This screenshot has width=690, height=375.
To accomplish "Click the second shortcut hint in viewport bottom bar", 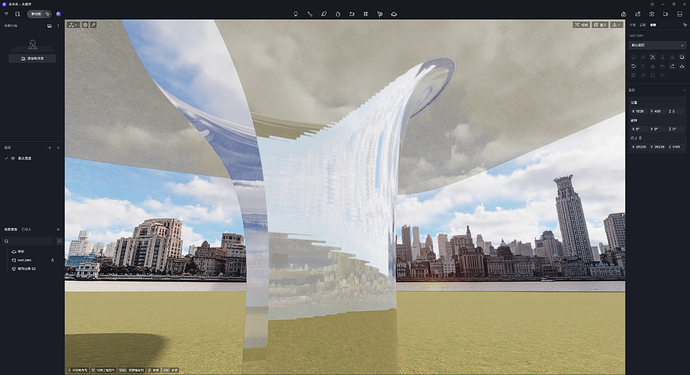I will pyautogui.click(x=103, y=370).
